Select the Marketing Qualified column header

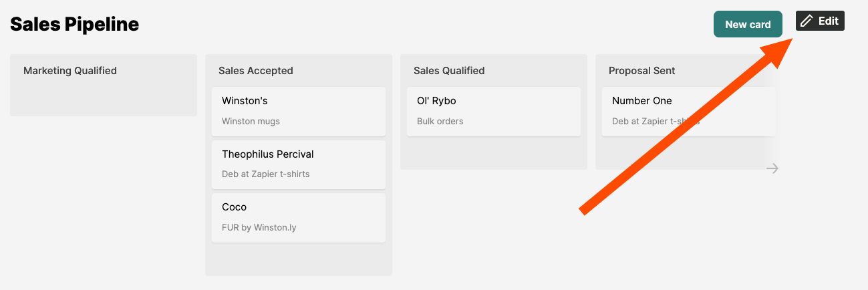coord(70,70)
